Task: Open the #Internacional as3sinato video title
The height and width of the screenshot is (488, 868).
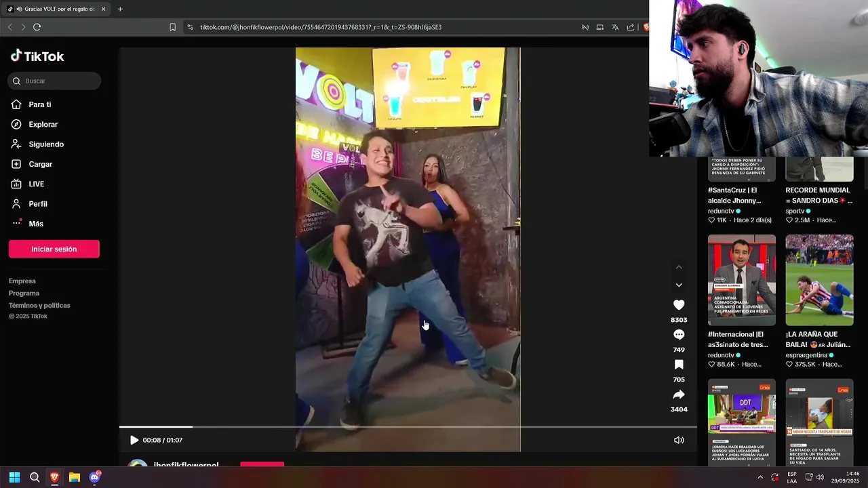Action: pos(739,340)
